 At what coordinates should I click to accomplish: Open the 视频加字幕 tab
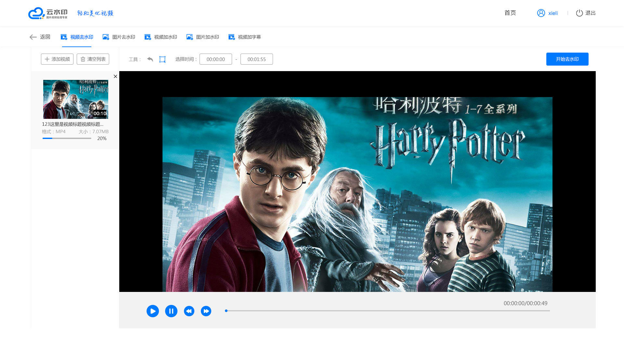pyautogui.click(x=244, y=37)
